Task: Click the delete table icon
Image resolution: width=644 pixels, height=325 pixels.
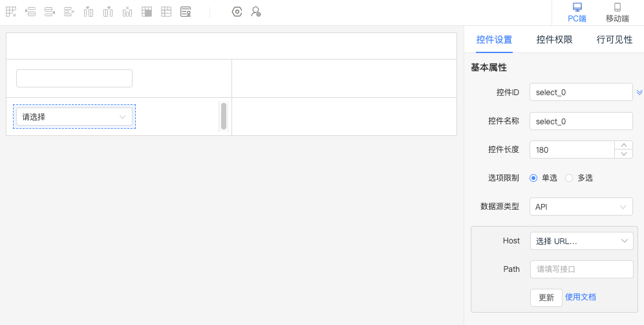Action: [11, 12]
